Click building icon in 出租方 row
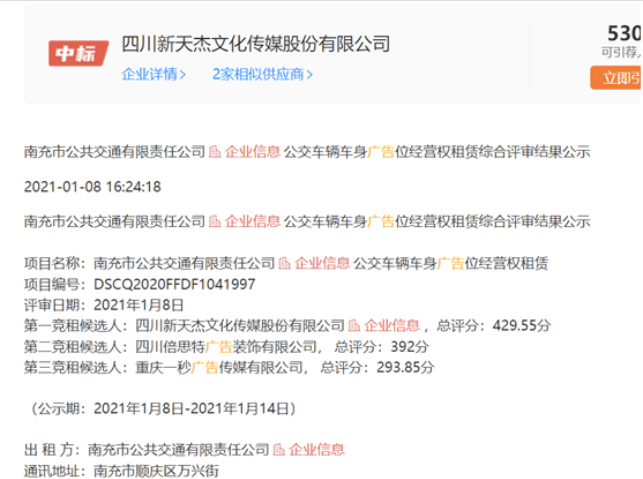643x479 pixels. (279, 450)
